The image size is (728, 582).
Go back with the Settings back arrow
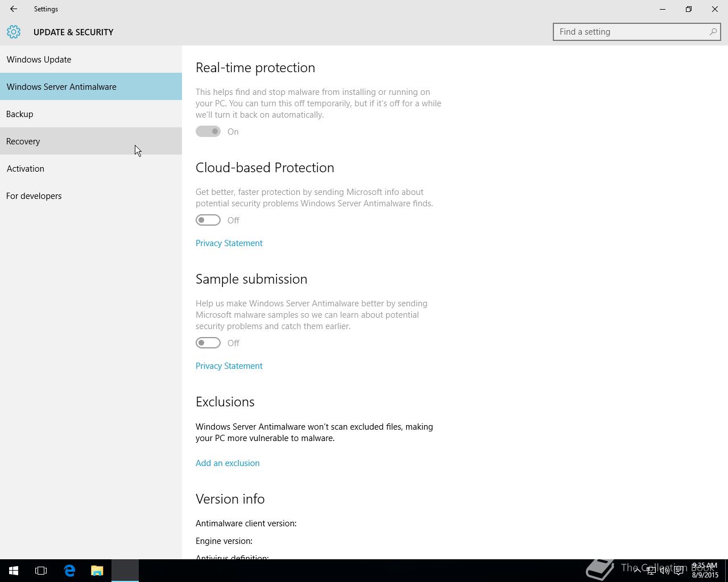coord(13,9)
